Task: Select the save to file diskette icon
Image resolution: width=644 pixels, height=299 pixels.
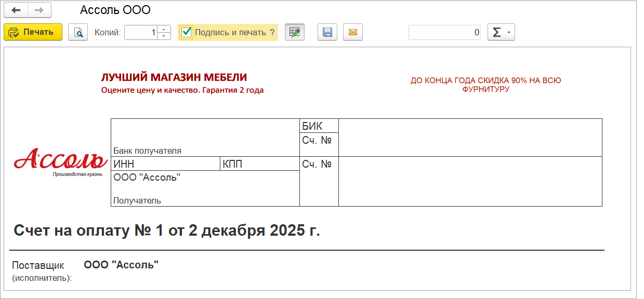Action: 327,32
